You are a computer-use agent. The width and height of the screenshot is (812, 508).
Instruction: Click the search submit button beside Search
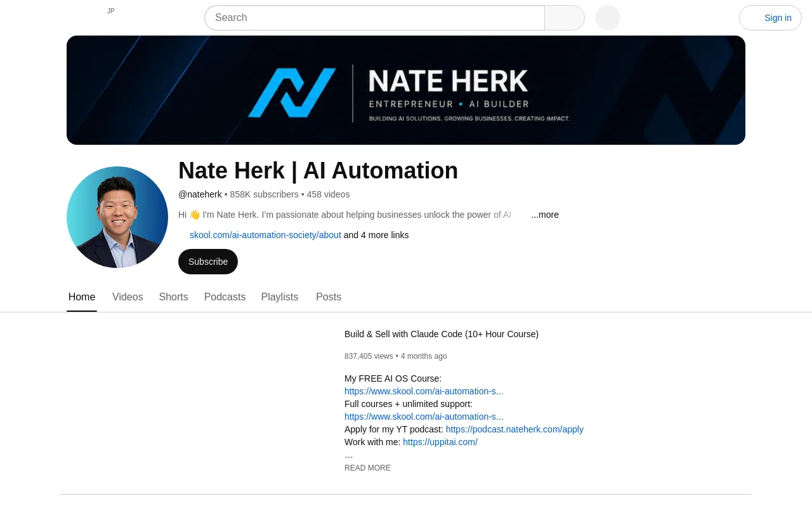tap(565, 18)
